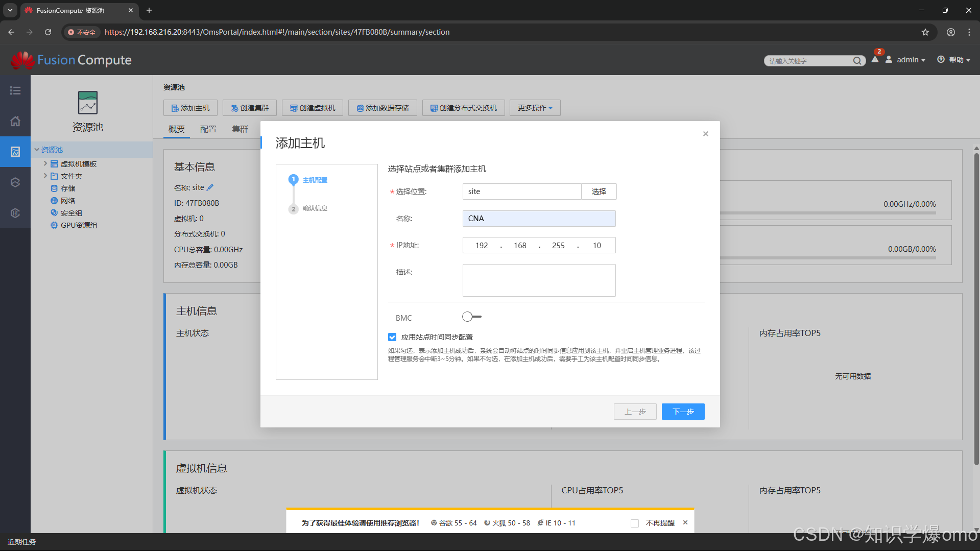Go back in browser history

[11, 32]
